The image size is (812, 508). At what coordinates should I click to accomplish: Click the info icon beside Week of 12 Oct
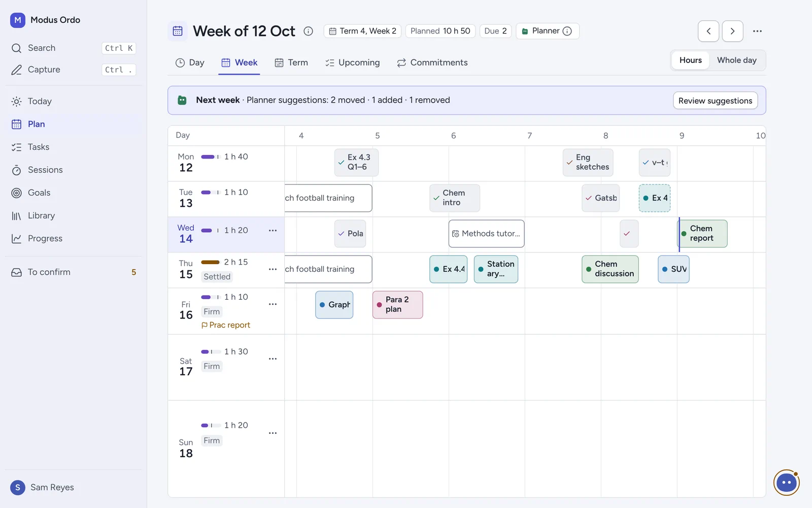(x=308, y=31)
